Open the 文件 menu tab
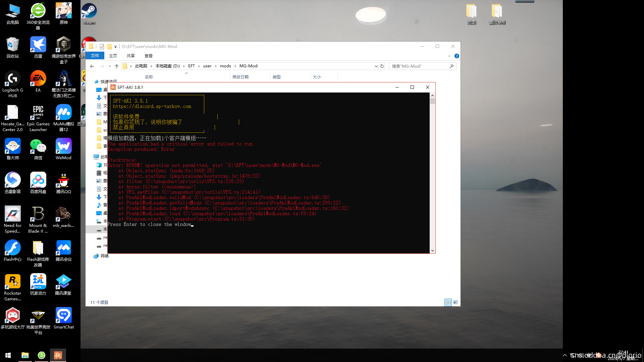Screen dimensions: 644x362 [x=95, y=56]
